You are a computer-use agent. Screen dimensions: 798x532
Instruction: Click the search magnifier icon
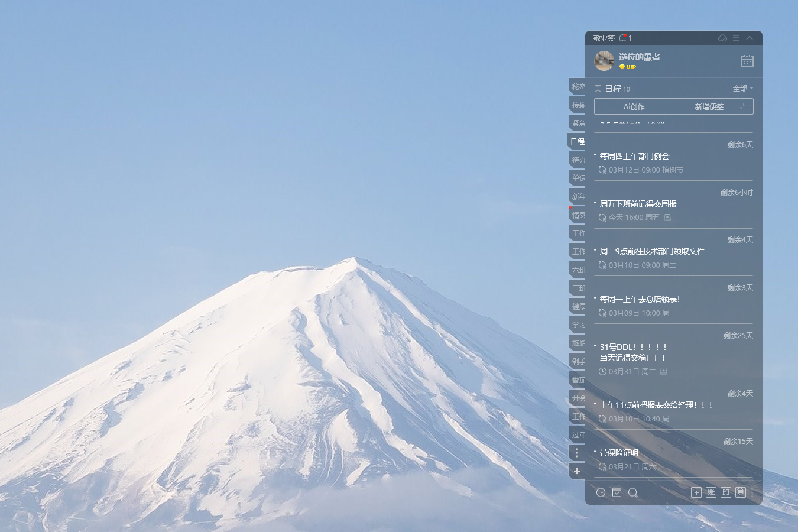coord(632,492)
